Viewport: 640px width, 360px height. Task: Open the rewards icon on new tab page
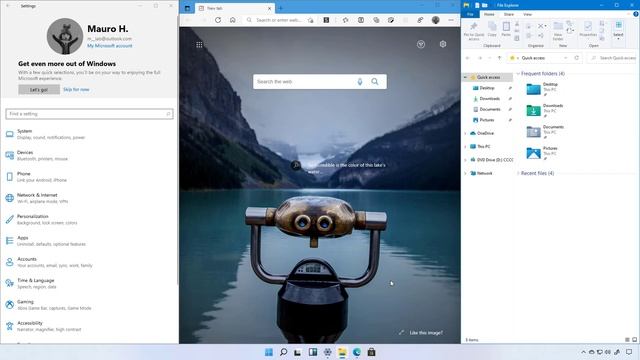coord(421,44)
